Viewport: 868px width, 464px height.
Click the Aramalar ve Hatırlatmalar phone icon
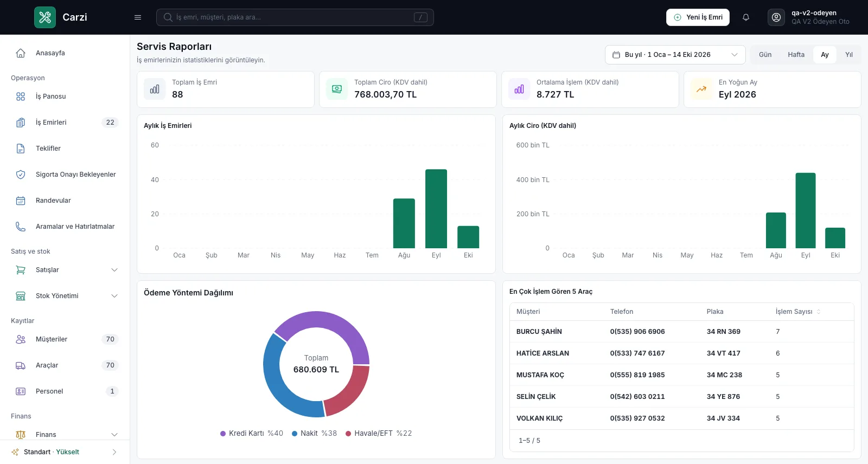pos(21,227)
